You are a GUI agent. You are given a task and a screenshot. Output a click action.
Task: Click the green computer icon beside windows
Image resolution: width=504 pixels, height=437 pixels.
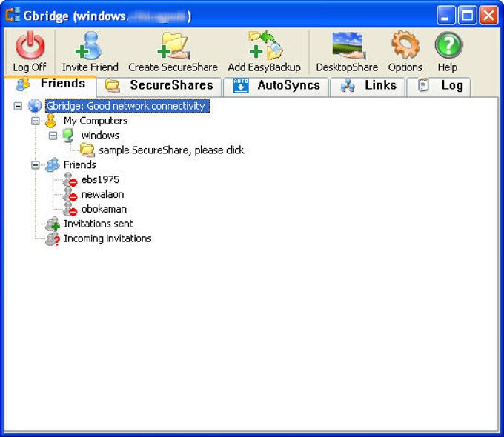point(67,136)
